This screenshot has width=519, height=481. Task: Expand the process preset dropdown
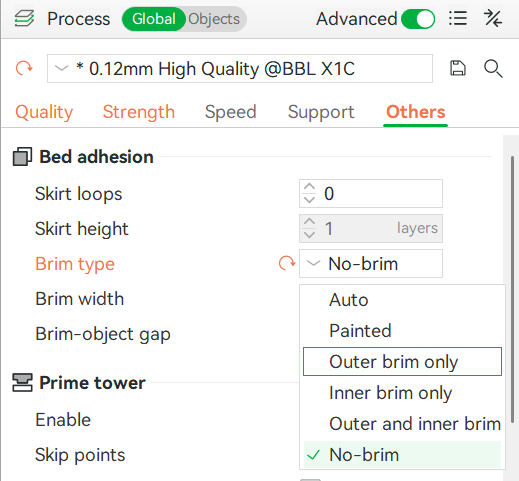pyautogui.click(x=240, y=69)
